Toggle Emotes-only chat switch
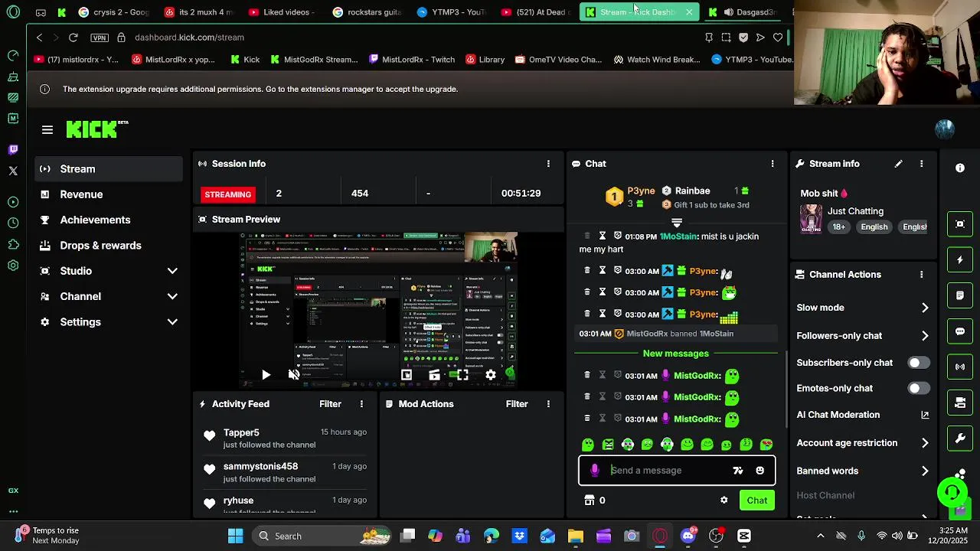The height and width of the screenshot is (551, 980). point(919,388)
